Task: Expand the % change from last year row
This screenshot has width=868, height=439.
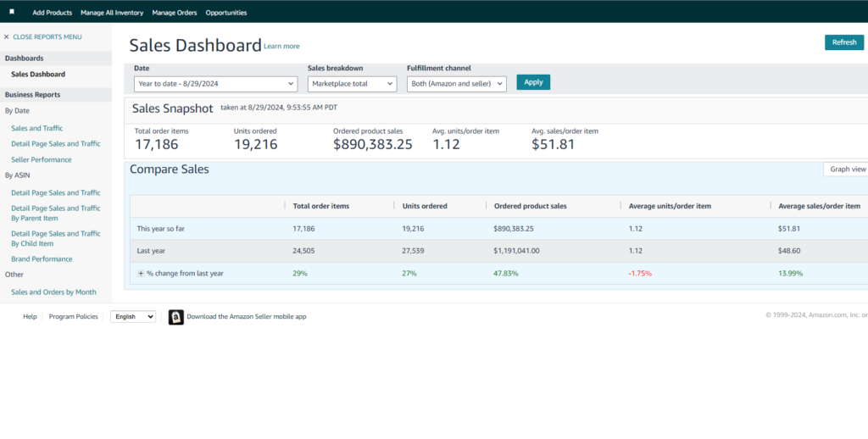Action: [141, 274]
